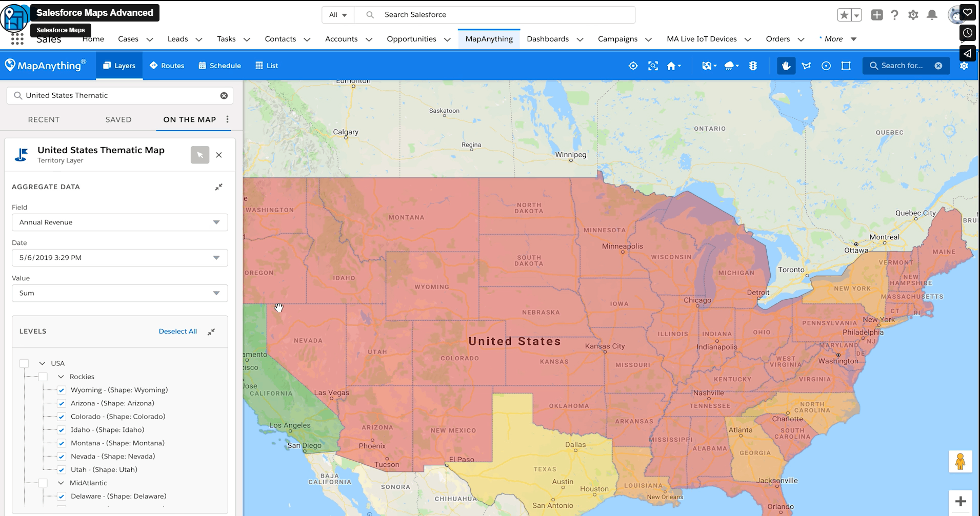The height and width of the screenshot is (516, 980).
Task: Click the plot territory layer arrow button
Action: coord(200,155)
